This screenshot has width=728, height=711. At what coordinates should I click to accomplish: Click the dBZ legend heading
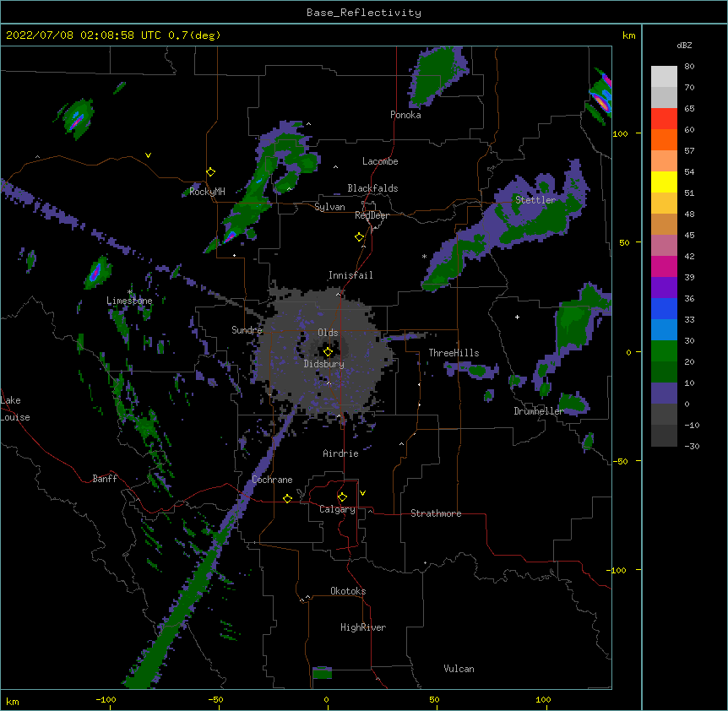point(684,45)
